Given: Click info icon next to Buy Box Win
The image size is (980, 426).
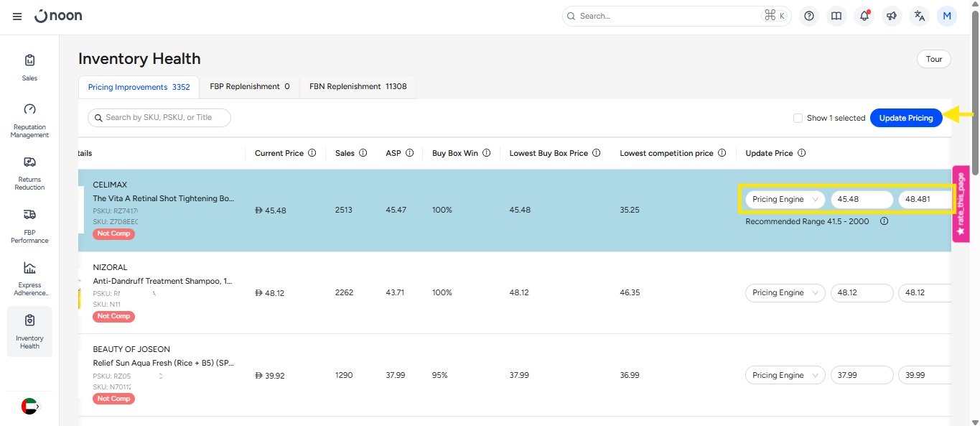Looking at the screenshot, I should (x=486, y=153).
